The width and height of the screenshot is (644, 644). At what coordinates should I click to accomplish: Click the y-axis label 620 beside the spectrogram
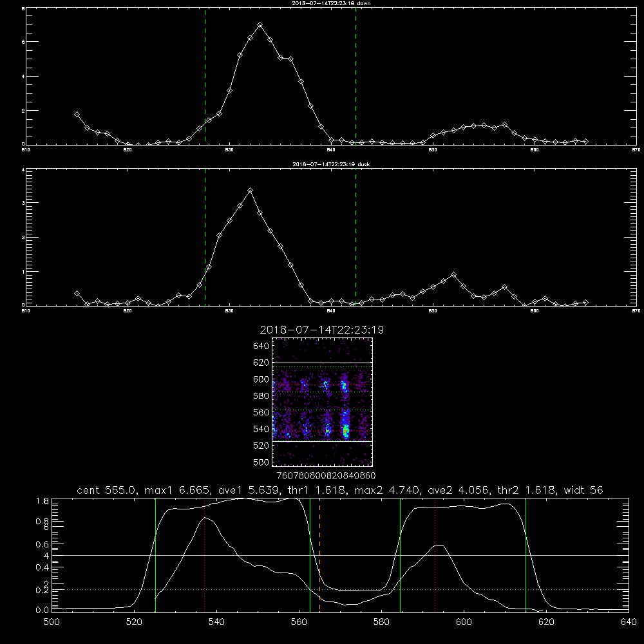click(261, 363)
